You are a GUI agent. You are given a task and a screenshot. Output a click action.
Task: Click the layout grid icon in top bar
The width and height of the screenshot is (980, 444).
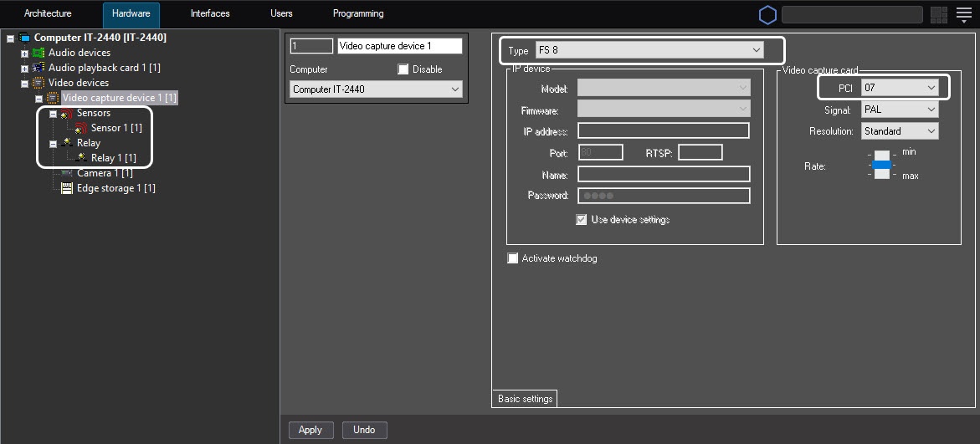pos(938,14)
